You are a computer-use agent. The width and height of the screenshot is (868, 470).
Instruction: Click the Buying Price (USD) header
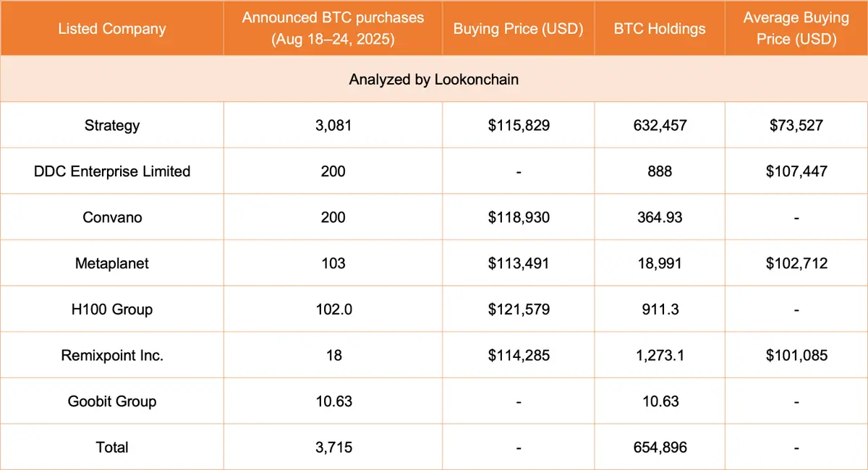pyautogui.click(x=519, y=29)
